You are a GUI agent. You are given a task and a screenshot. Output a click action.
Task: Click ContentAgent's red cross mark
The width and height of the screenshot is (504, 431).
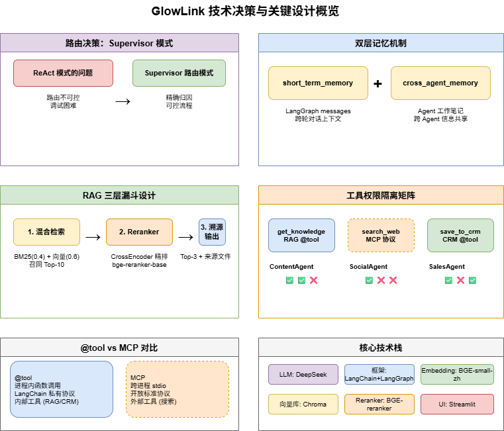313,280
